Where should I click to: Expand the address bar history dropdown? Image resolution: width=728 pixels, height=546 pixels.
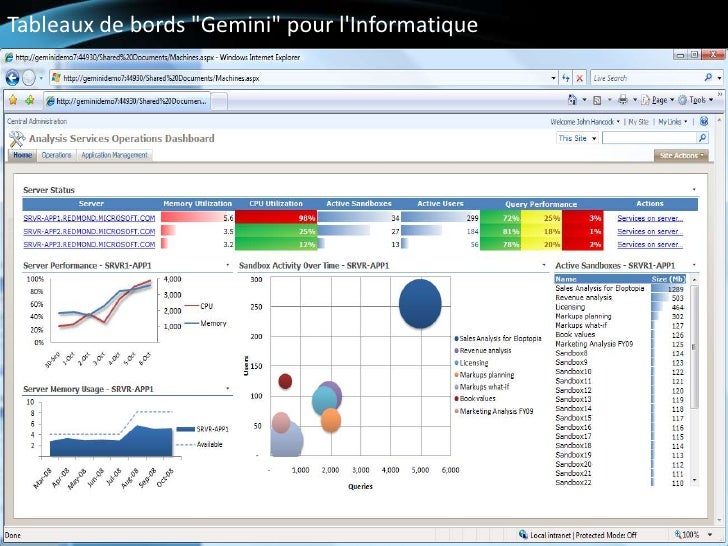pos(553,78)
